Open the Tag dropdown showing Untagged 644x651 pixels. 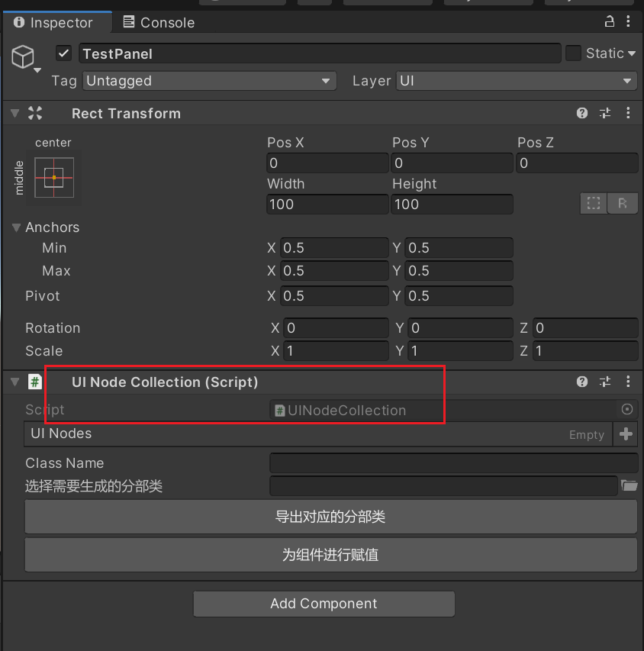pos(209,81)
